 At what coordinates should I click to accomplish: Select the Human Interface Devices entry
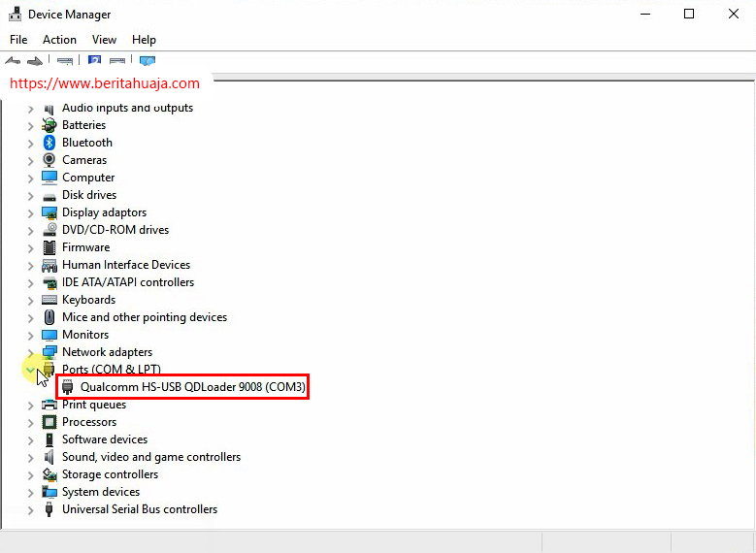click(x=126, y=265)
